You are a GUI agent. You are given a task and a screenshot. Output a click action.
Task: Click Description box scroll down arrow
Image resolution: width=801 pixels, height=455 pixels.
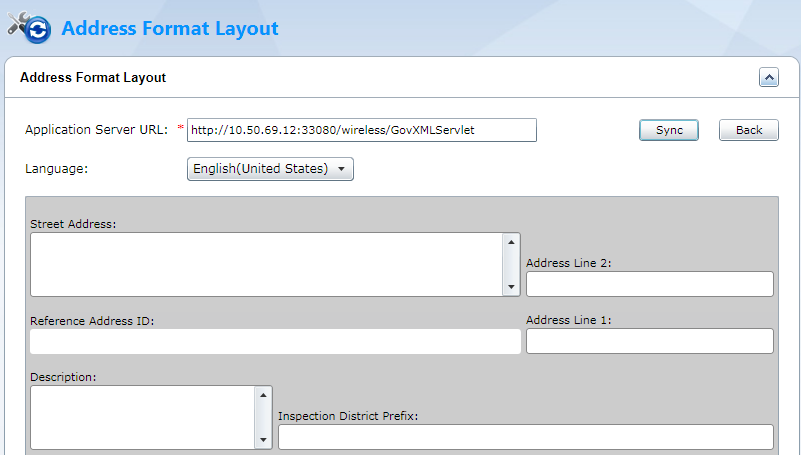click(x=264, y=440)
